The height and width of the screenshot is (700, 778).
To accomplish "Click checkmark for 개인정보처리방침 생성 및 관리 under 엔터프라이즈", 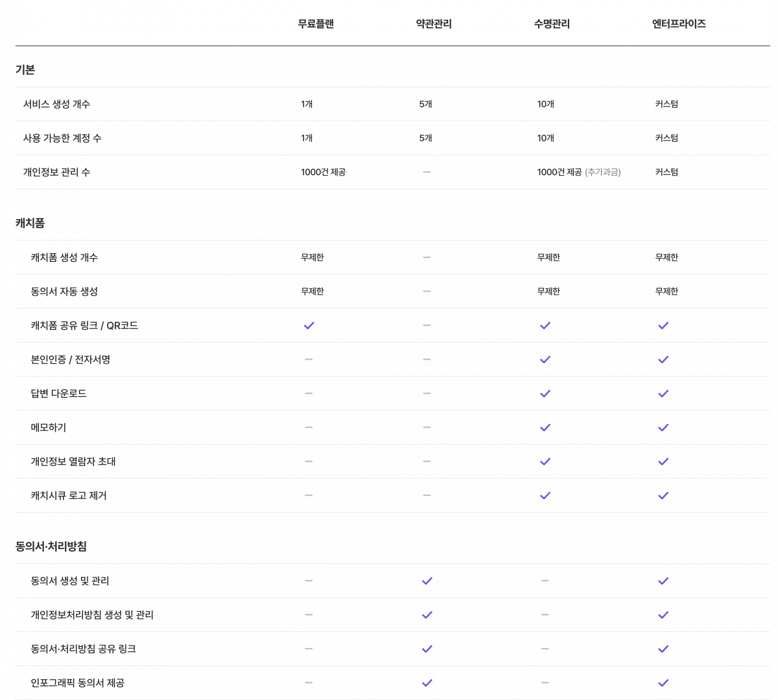I will tap(663, 615).
